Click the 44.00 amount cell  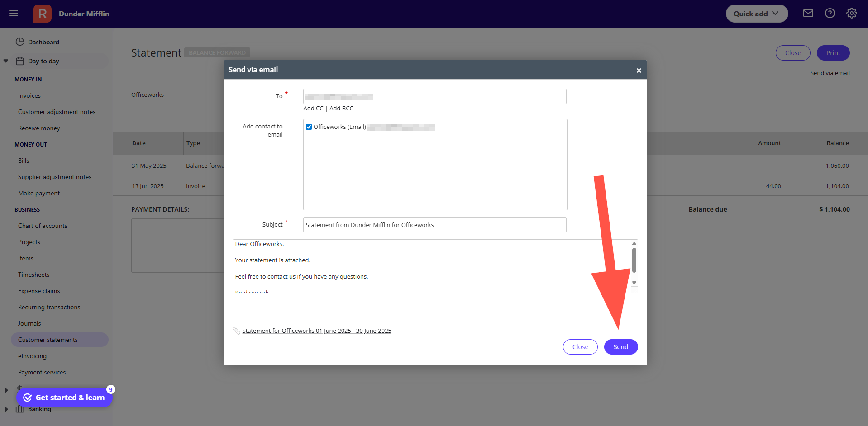(773, 186)
